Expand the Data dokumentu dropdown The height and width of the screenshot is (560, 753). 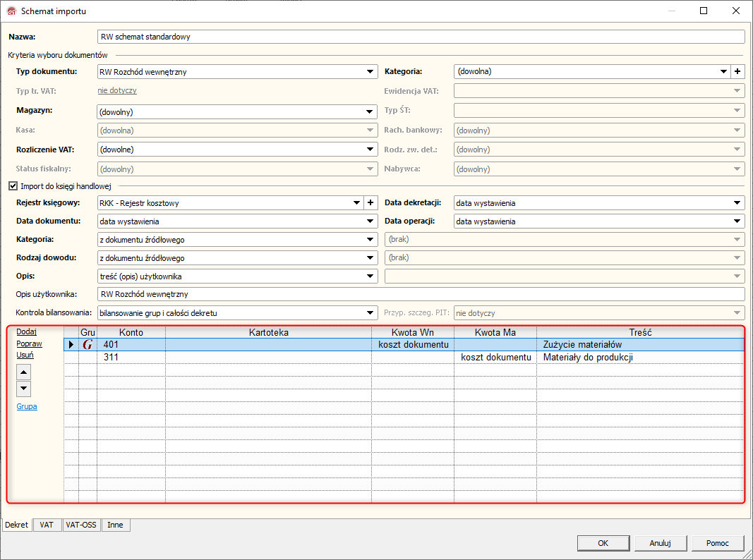pos(370,221)
